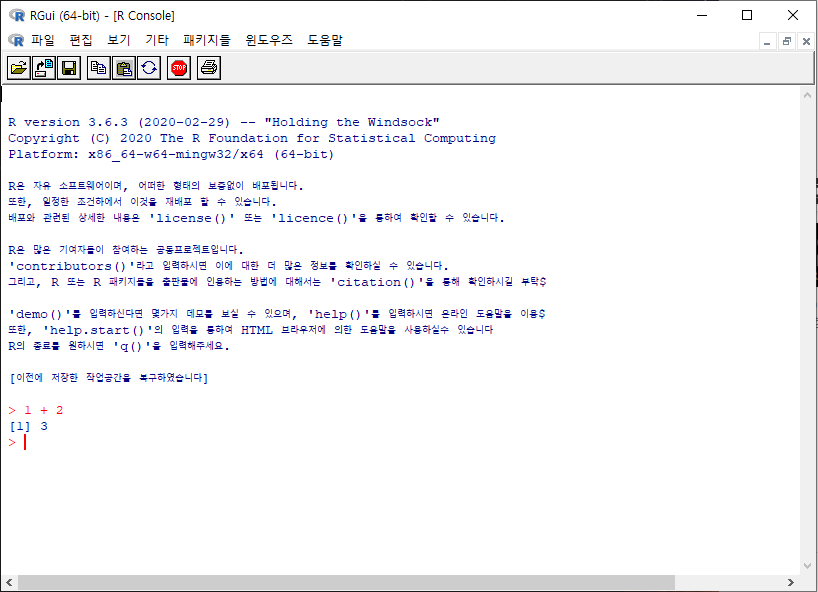Click the '[이전에 저장한 작업공간을 복구하였습니다]' line
Viewport: 818px width, 592px height.
[109, 378]
